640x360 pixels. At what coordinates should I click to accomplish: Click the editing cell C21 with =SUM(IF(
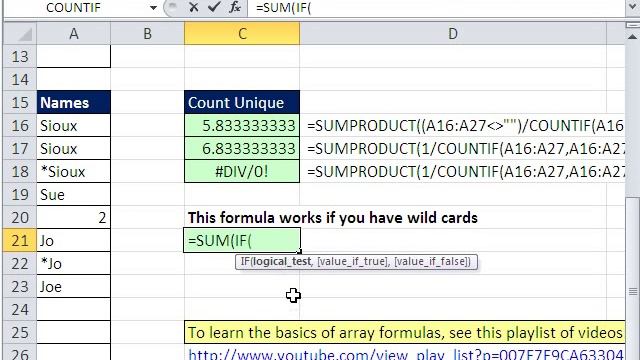coord(242,240)
